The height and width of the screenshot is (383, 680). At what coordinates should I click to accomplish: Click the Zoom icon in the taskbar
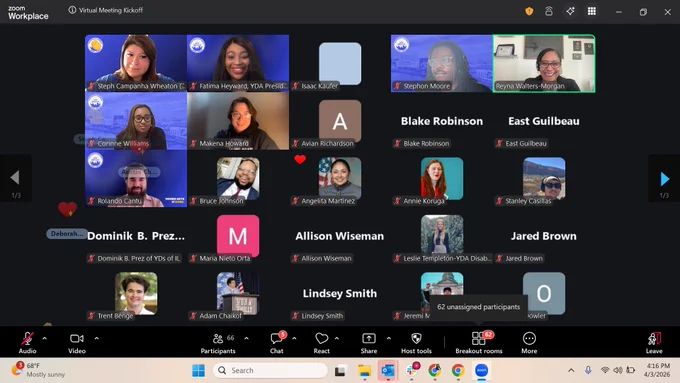pos(482,370)
